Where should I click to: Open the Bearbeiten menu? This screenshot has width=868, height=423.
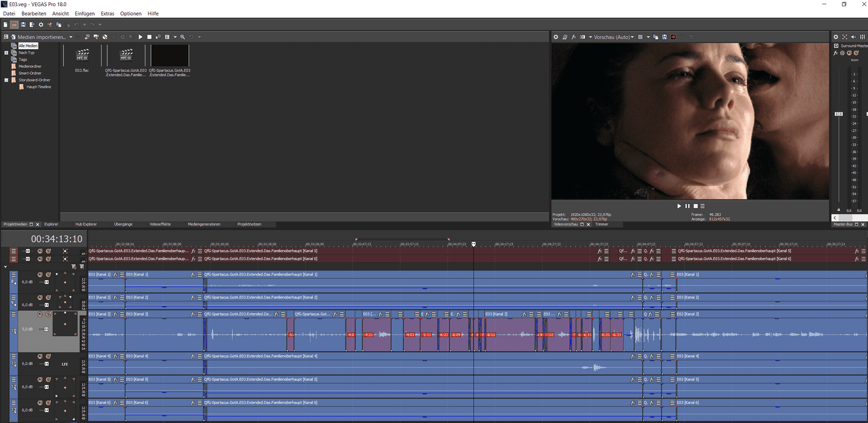(x=34, y=14)
